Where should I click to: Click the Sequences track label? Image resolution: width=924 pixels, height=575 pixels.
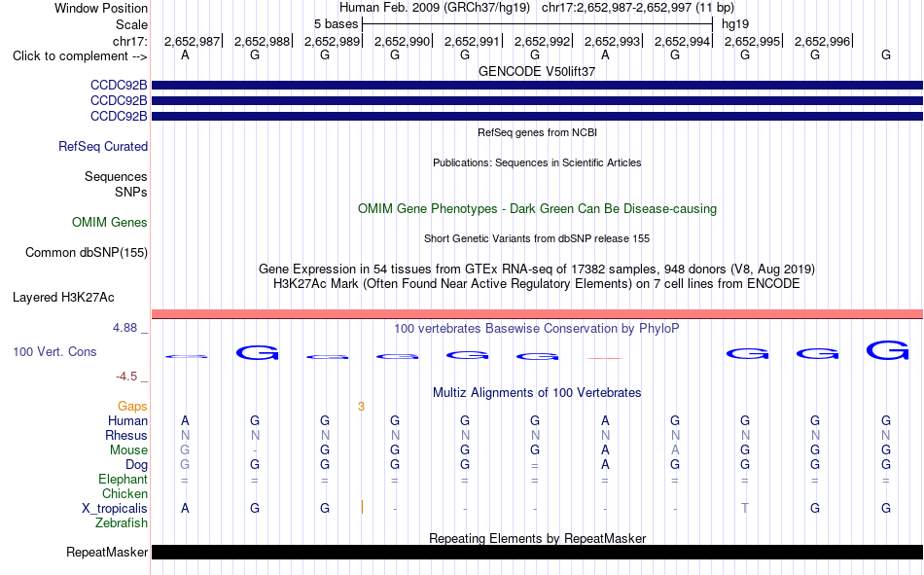click(x=116, y=176)
